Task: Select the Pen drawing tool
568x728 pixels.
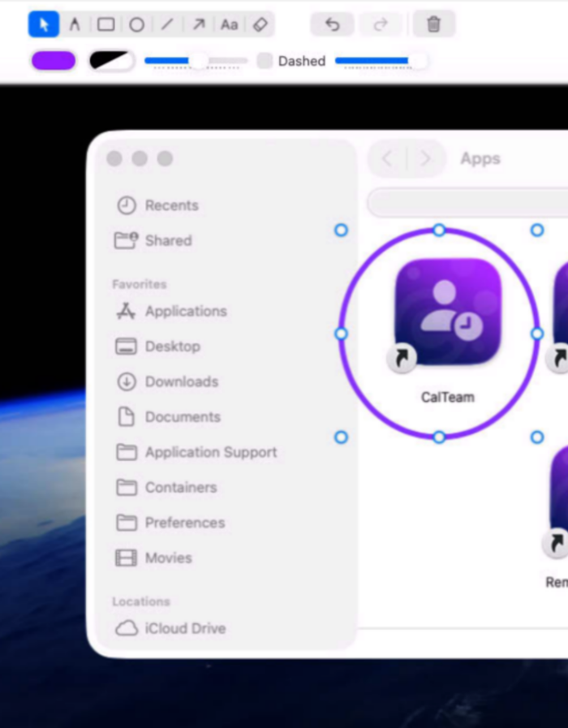Action: (x=75, y=24)
